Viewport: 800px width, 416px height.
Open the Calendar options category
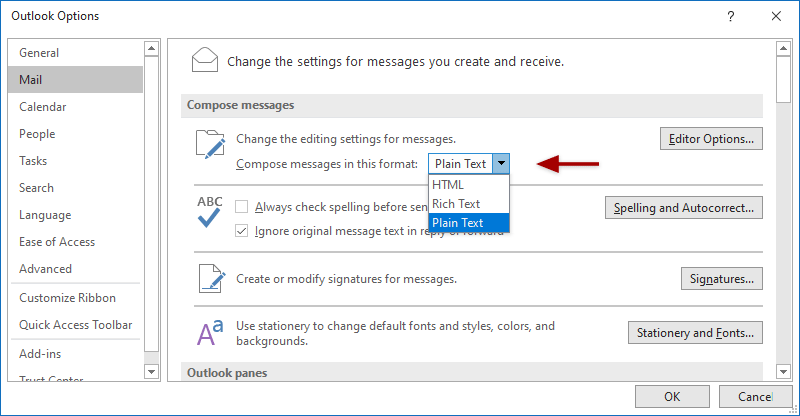76,107
